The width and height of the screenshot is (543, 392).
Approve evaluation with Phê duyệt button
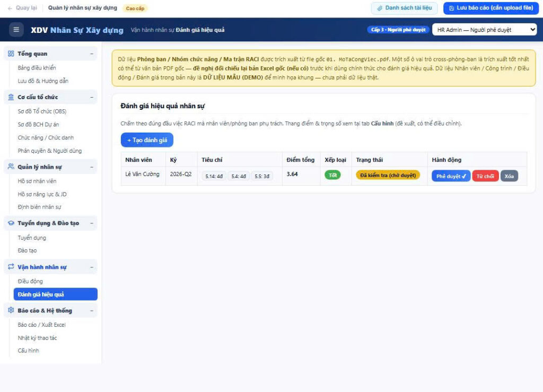tap(451, 176)
